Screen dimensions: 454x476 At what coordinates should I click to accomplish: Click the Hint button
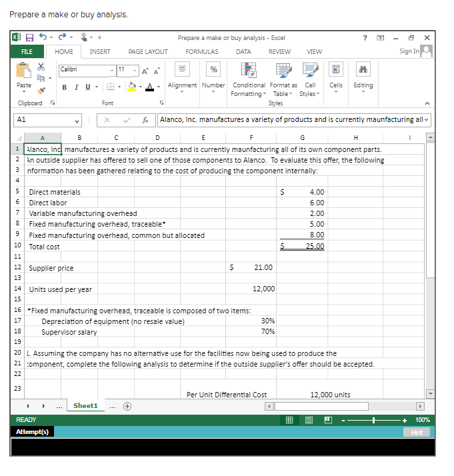click(417, 432)
